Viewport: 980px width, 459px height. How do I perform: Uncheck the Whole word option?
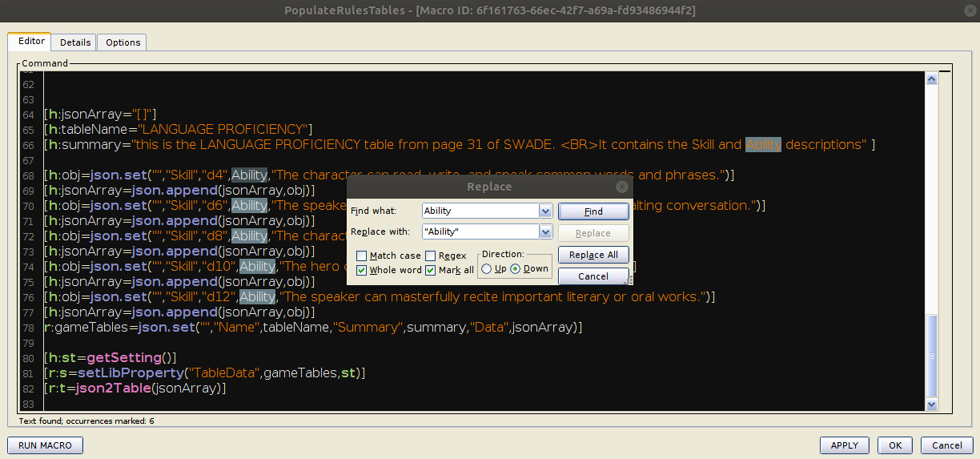(x=362, y=270)
